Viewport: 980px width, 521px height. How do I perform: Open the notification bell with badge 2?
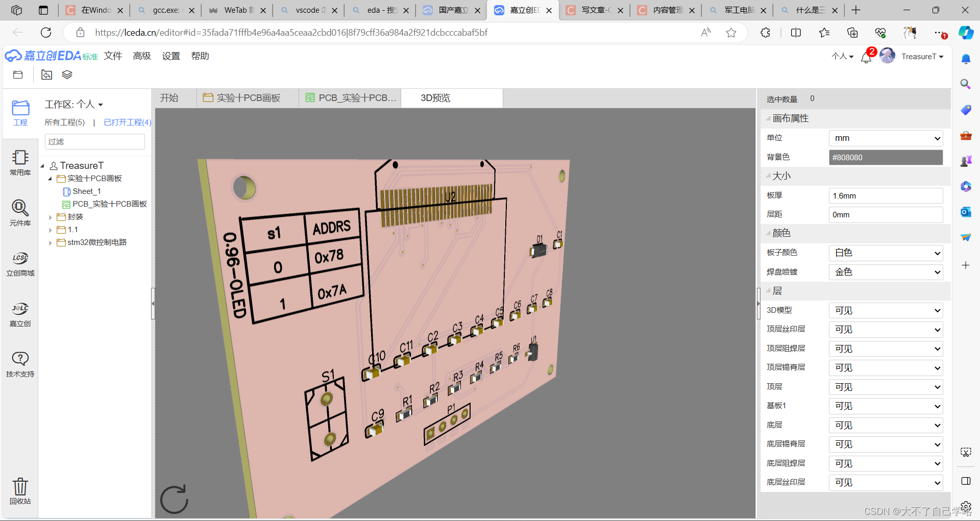coord(867,56)
